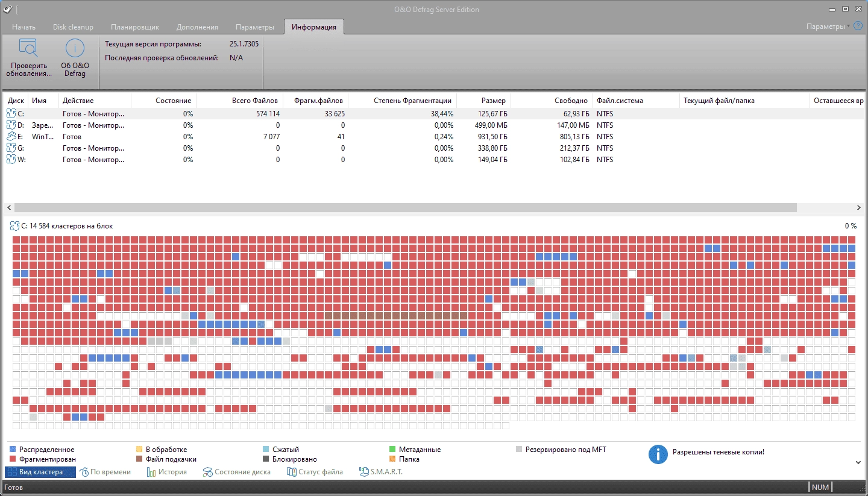Viewport: 868px width, 496px height.
Task: Click the Резервировано под MFT legend swatch
Action: pos(519,450)
